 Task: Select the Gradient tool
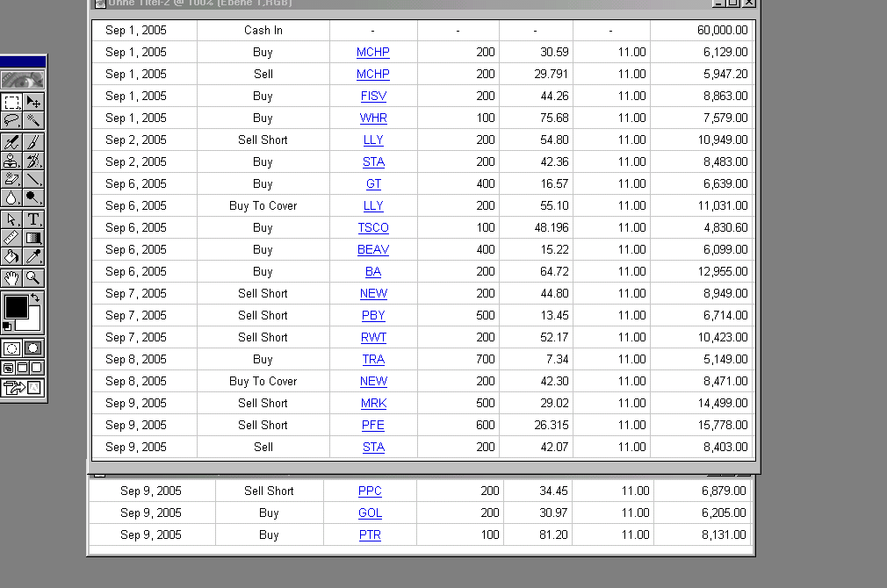pyautogui.click(x=33, y=238)
